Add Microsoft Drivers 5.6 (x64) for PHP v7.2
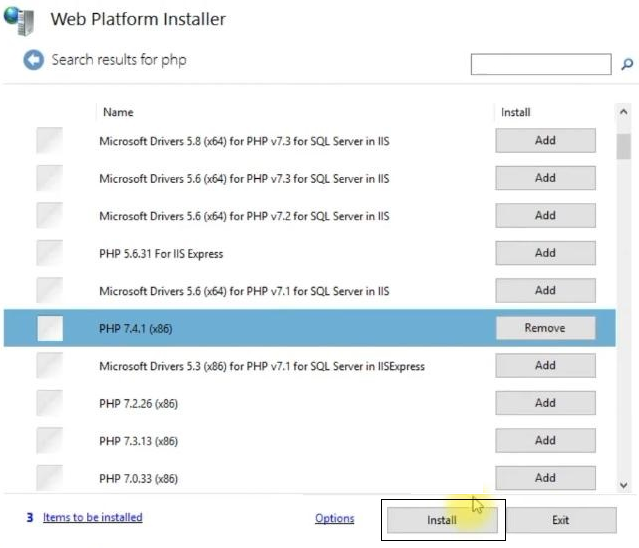 click(545, 216)
